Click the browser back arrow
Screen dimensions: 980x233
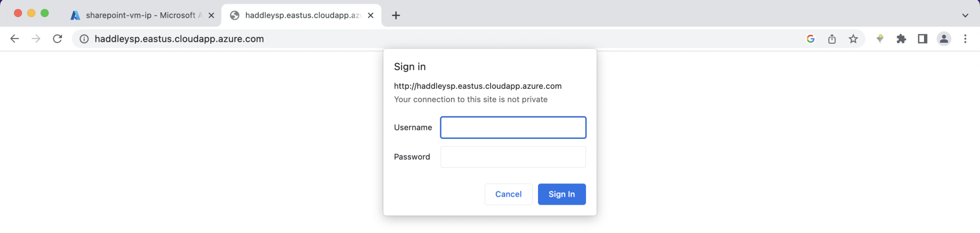pyautogui.click(x=14, y=39)
